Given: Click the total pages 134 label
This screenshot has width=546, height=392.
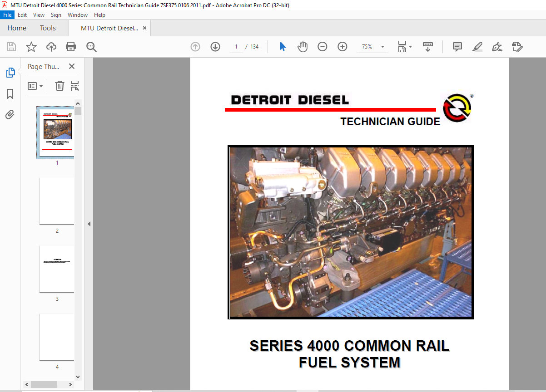Looking at the screenshot, I should tap(254, 47).
